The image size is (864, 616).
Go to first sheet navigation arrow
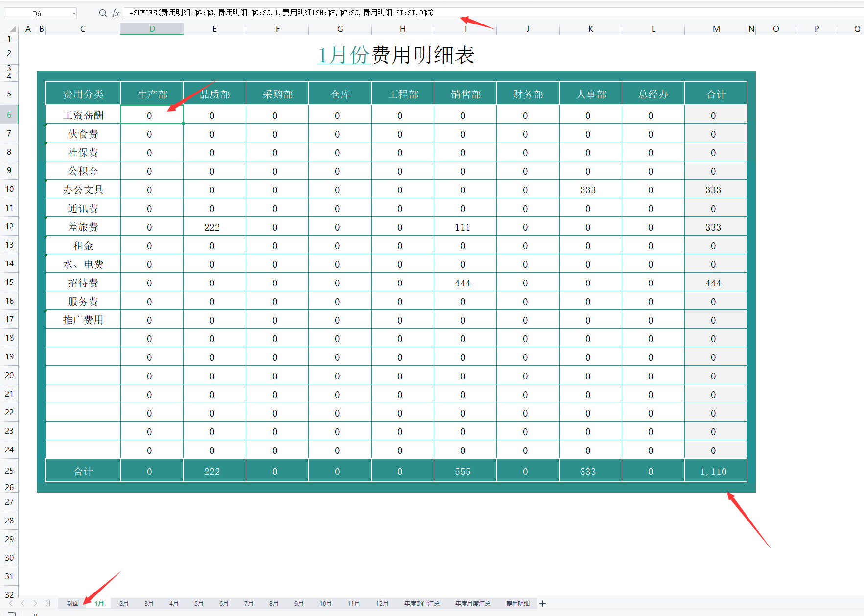(10, 603)
